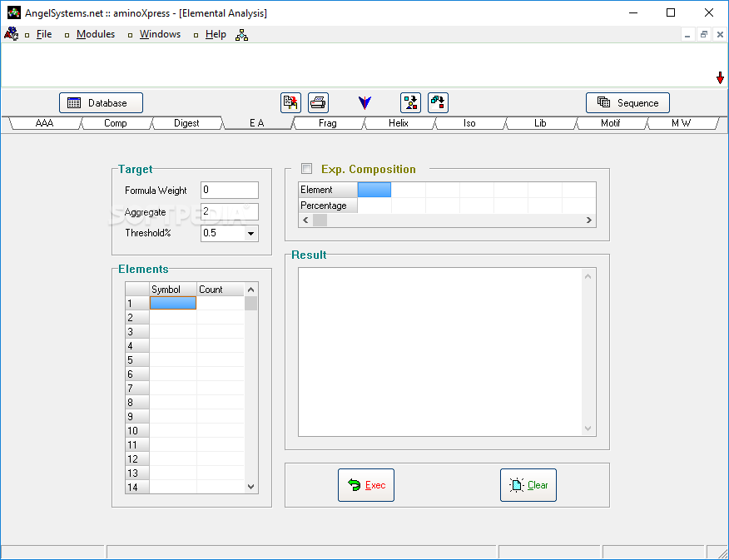729x560 pixels.
Task: Click the Aggregate input field
Action: (x=230, y=211)
